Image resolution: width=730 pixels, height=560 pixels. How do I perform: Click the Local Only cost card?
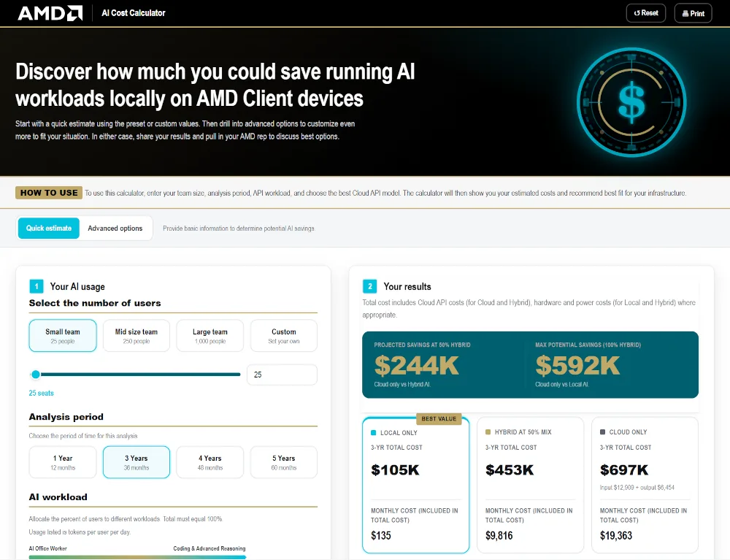(416, 485)
